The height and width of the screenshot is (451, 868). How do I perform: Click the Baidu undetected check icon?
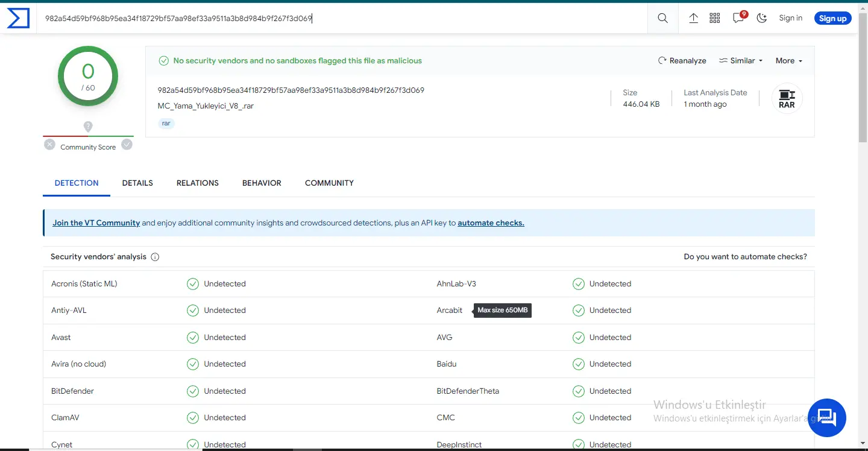pos(579,364)
